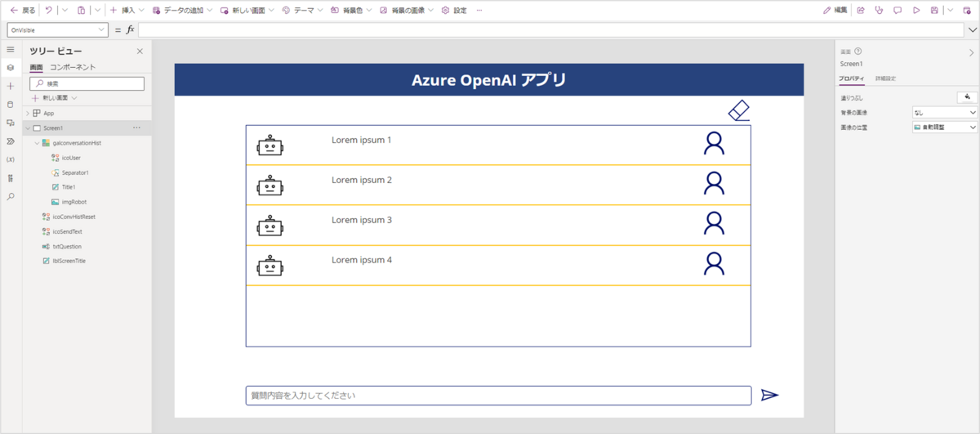Select icoUser in the tree
Image resolution: width=980 pixels, height=434 pixels.
pos(71,158)
